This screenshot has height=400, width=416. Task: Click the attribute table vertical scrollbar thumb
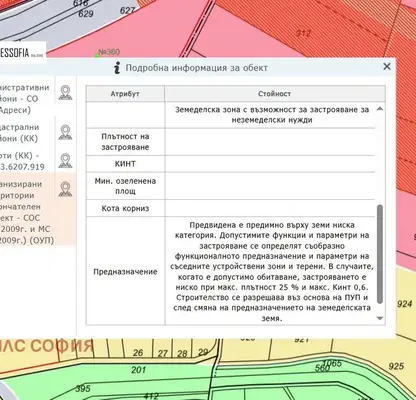pos(380,254)
